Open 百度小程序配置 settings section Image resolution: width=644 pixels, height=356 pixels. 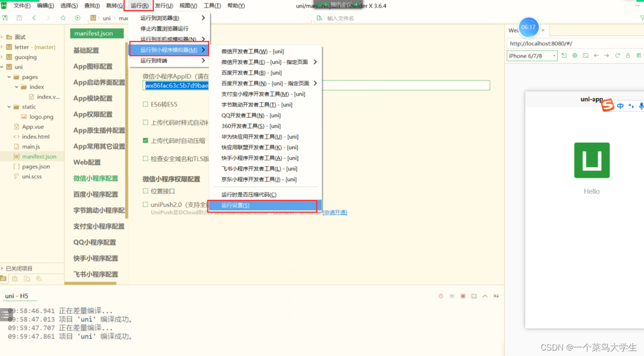tap(96, 194)
